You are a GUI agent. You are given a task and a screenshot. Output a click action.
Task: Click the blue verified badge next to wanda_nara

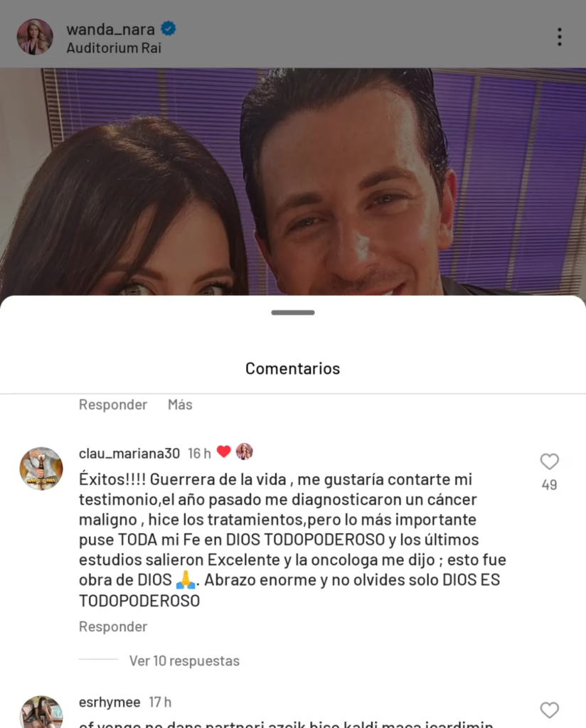(x=168, y=28)
